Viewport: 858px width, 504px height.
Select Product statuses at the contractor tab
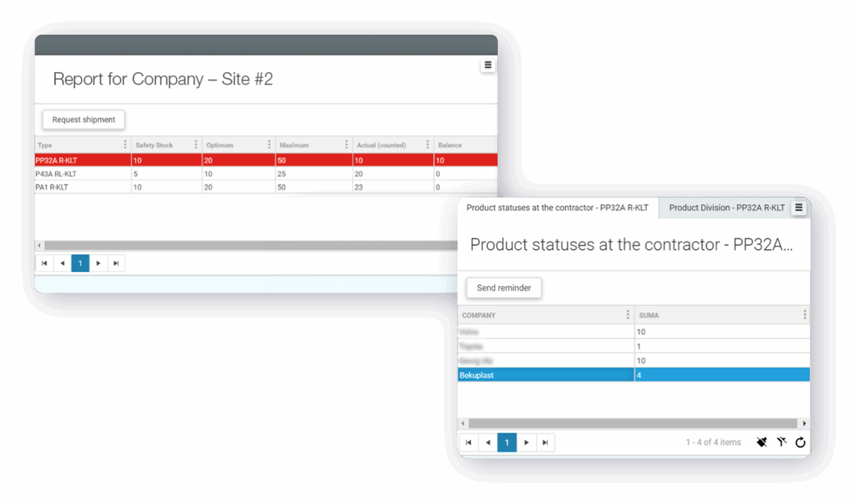coord(557,208)
